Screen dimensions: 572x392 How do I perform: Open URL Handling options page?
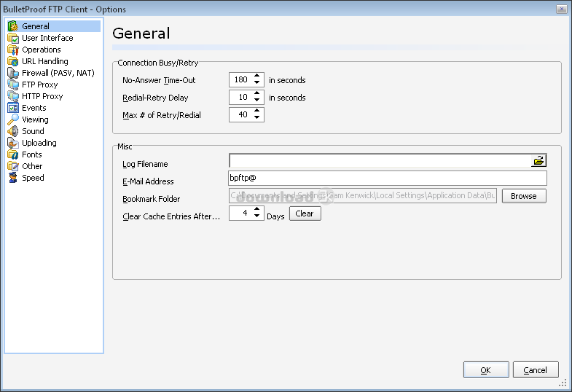tap(45, 61)
